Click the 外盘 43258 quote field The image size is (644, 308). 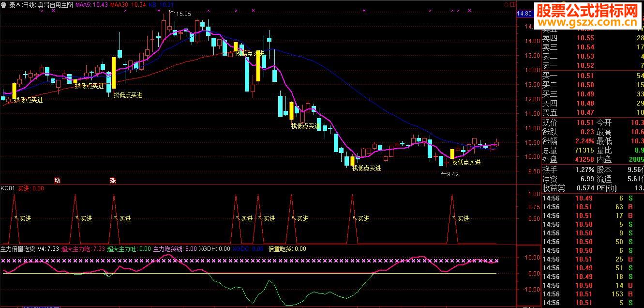pos(568,160)
